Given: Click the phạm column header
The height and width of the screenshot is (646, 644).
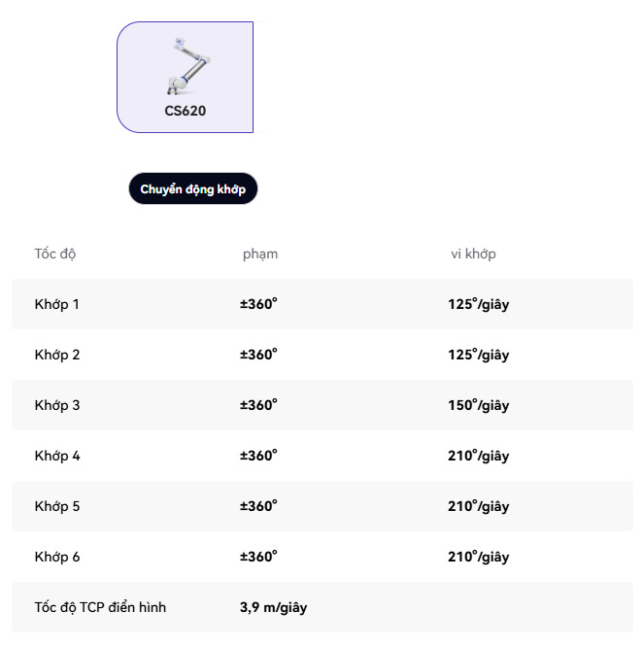Looking at the screenshot, I should (260, 255).
